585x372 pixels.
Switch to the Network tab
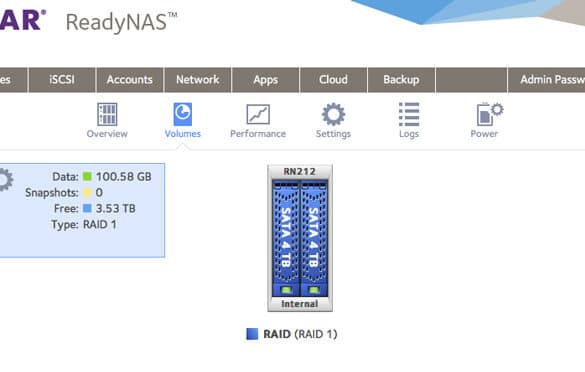tap(197, 79)
